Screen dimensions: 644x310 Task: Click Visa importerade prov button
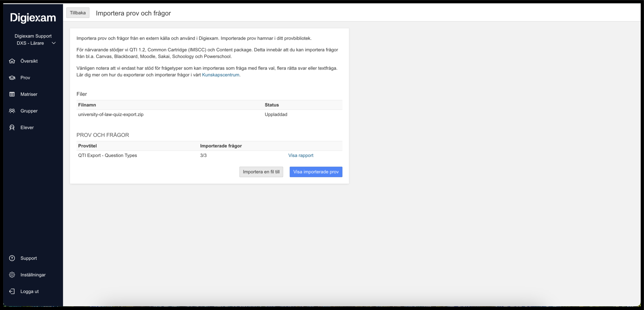pos(316,172)
